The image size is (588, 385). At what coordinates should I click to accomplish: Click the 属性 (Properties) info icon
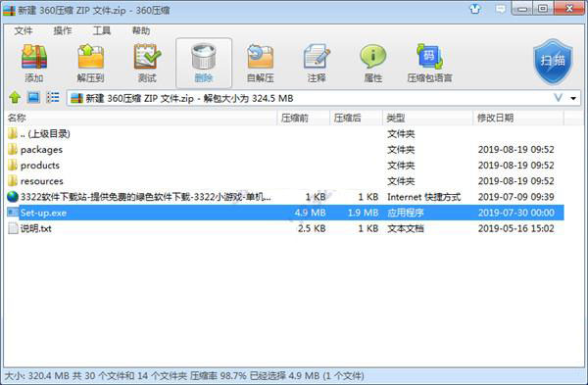(x=373, y=57)
